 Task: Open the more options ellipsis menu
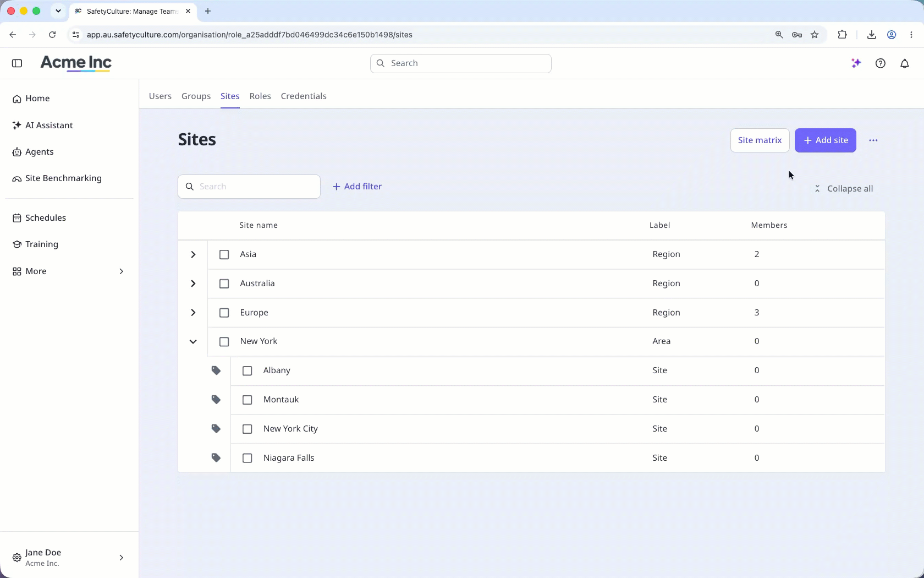(873, 140)
